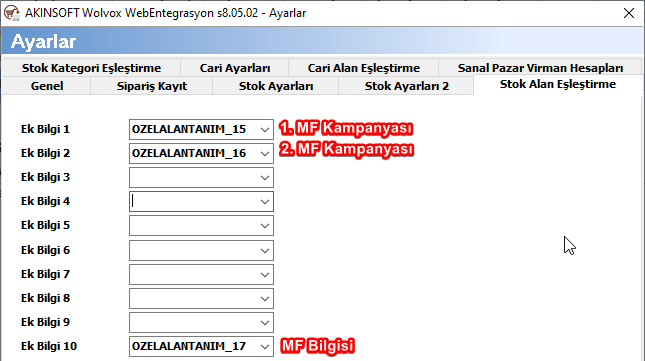Expand the Ek Bilgi 5 dropdown arrow
This screenshot has height=361, width=645.
(x=264, y=226)
